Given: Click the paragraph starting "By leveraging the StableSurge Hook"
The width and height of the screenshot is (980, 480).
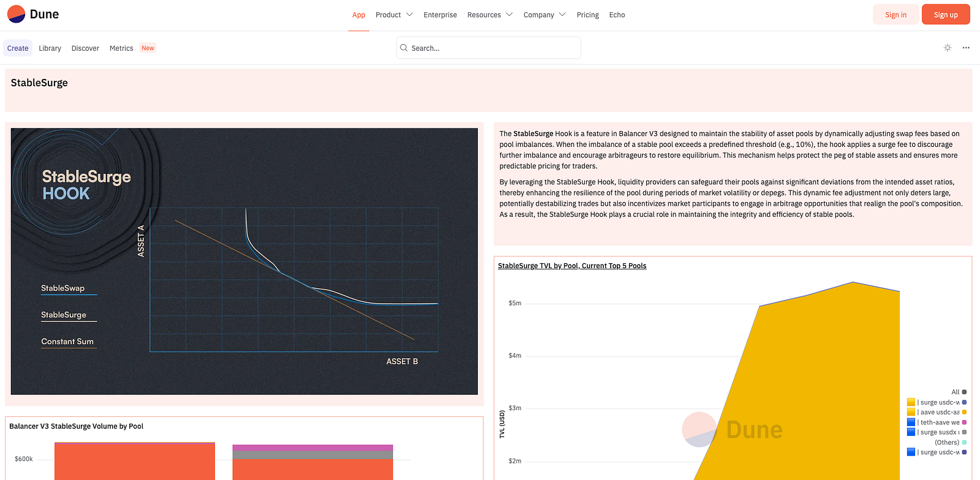Looking at the screenshot, I should pyautogui.click(x=731, y=198).
